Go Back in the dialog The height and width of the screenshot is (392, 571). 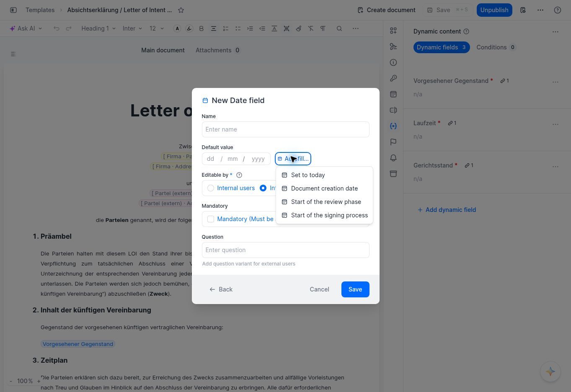tap(221, 289)
